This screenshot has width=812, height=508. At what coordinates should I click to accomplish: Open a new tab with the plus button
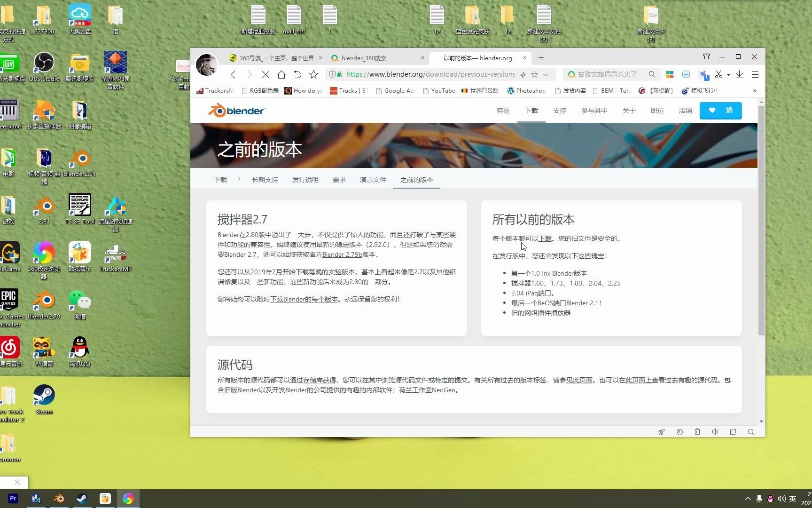(x=541, y=57)
